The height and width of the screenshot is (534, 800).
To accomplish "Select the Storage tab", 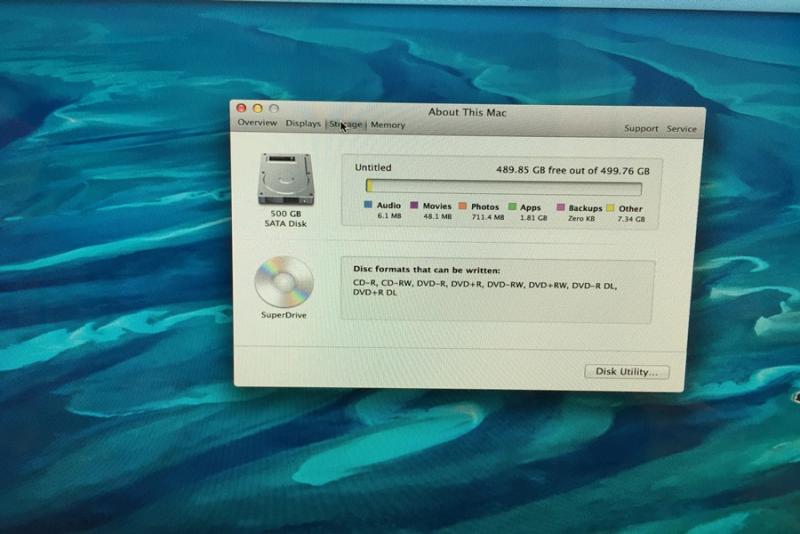I will (346, 124).
